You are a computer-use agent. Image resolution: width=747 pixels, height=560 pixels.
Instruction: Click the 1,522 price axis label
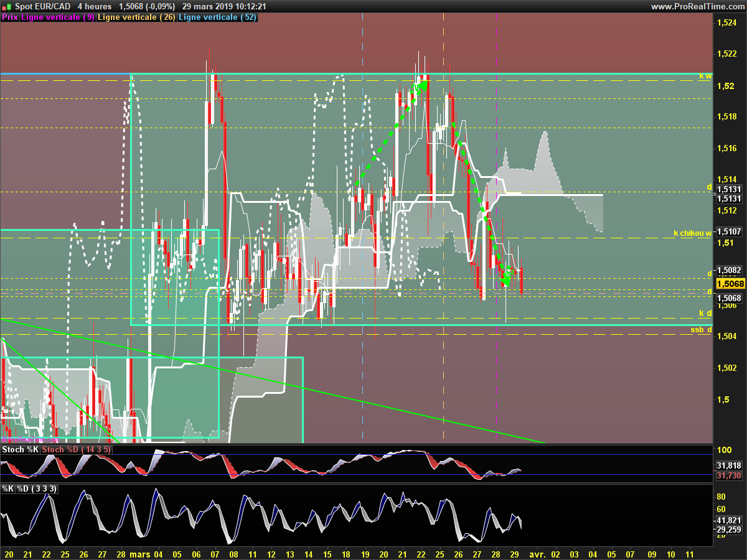(727, 54)
